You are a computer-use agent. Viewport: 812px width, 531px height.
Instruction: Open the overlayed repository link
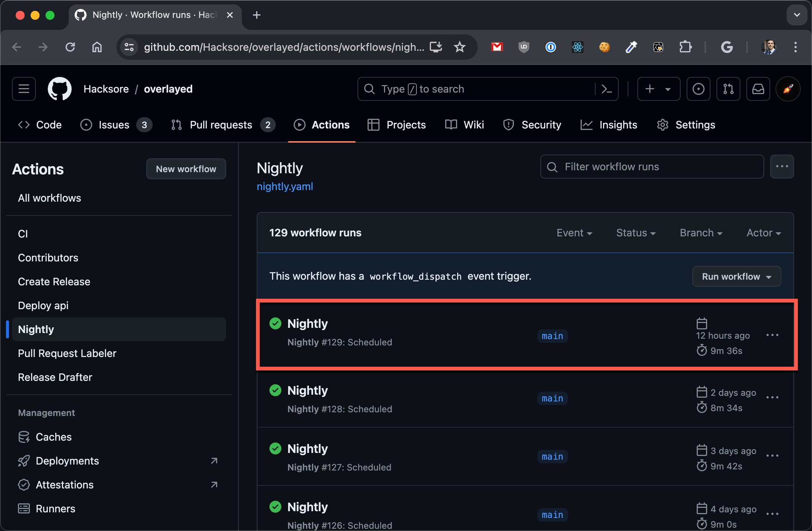coord(168,89)
